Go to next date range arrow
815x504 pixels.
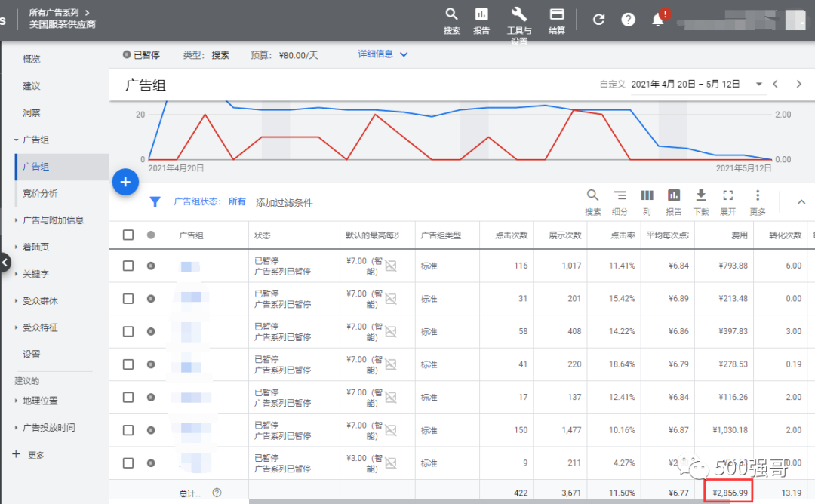[799, 85]
